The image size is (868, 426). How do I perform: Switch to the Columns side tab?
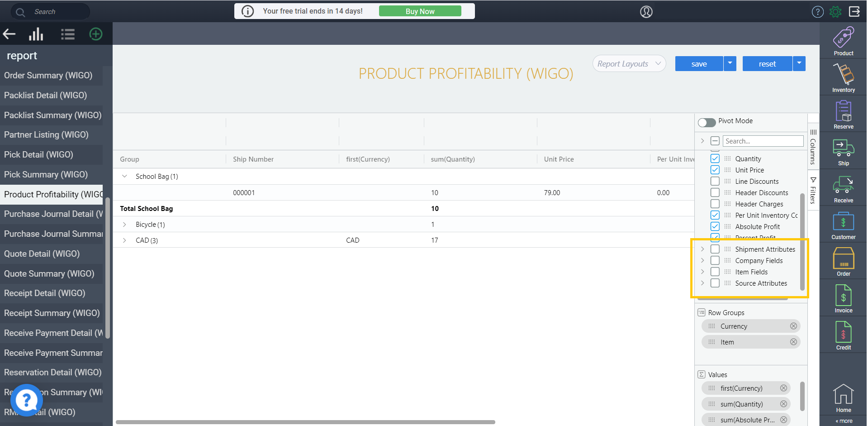pos(813,147)
